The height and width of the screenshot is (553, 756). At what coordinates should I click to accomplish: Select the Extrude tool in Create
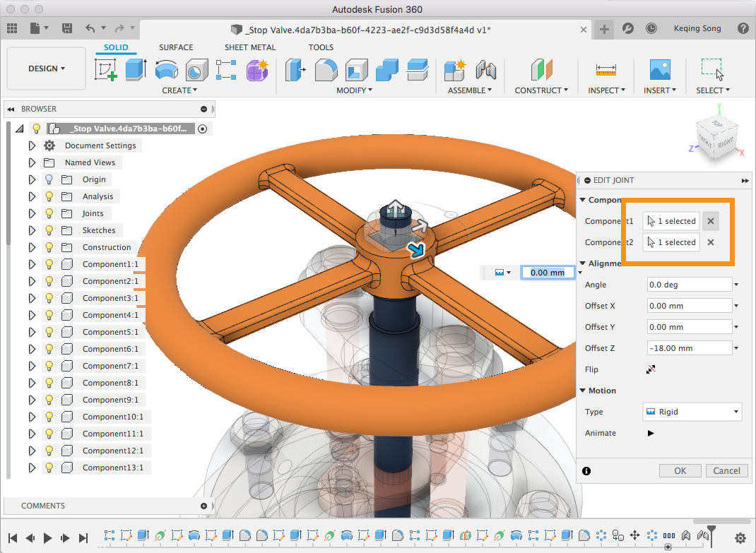click(136, 70)
